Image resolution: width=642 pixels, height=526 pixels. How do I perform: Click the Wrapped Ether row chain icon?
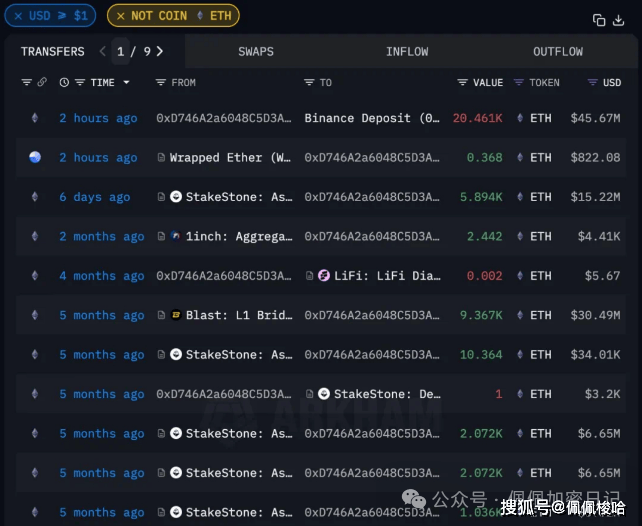[35, 157]
